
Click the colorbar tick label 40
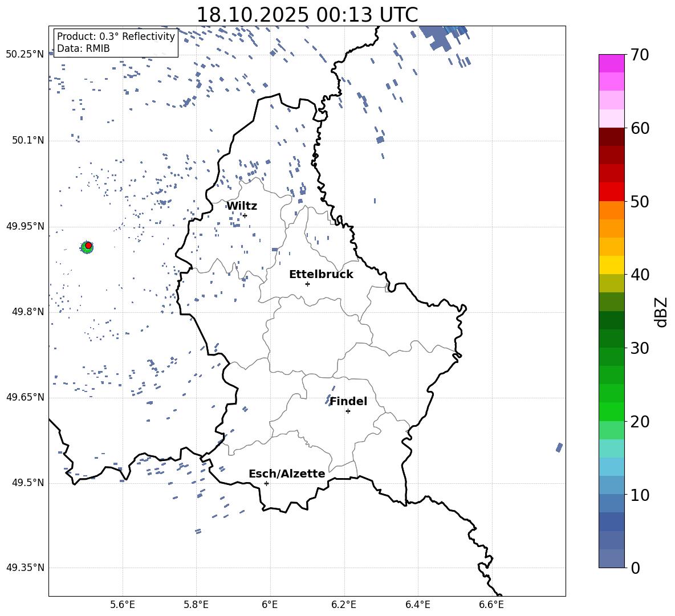[x=640, y=275]
